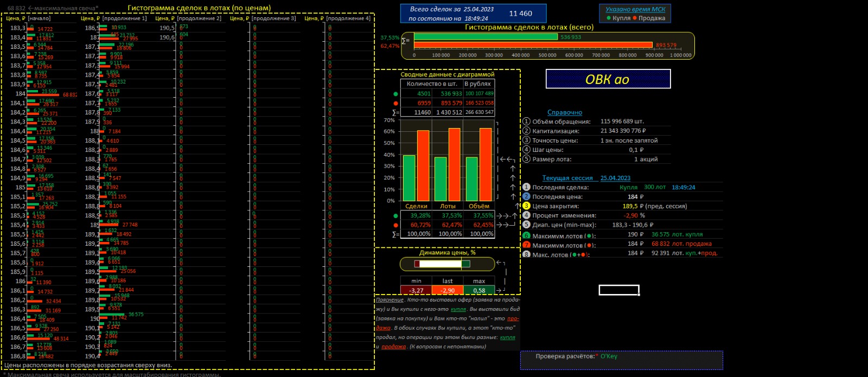Click the 166 523 058 rubles cell

(x=479, y=103)
